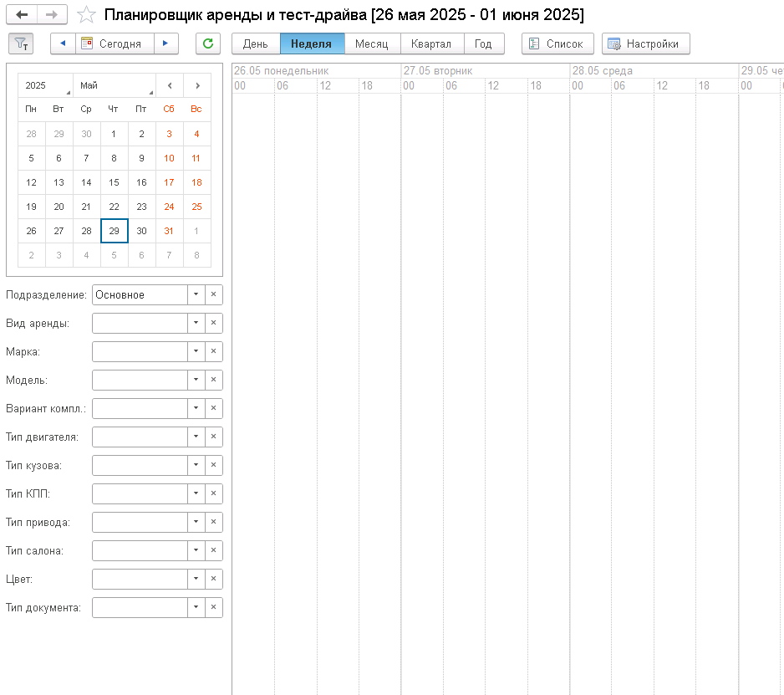
Task: Select May 15 in the calendar
Action: tap(114, 182)
